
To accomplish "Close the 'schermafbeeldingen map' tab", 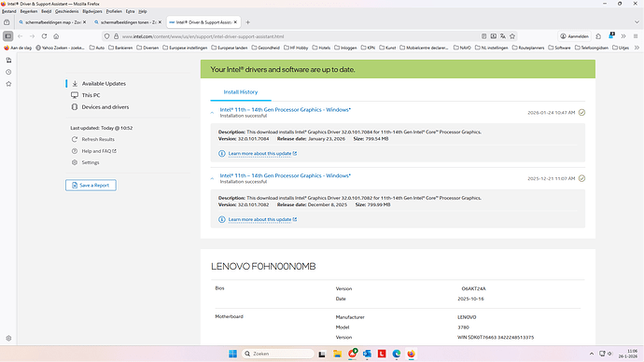I will pos(85,22).
